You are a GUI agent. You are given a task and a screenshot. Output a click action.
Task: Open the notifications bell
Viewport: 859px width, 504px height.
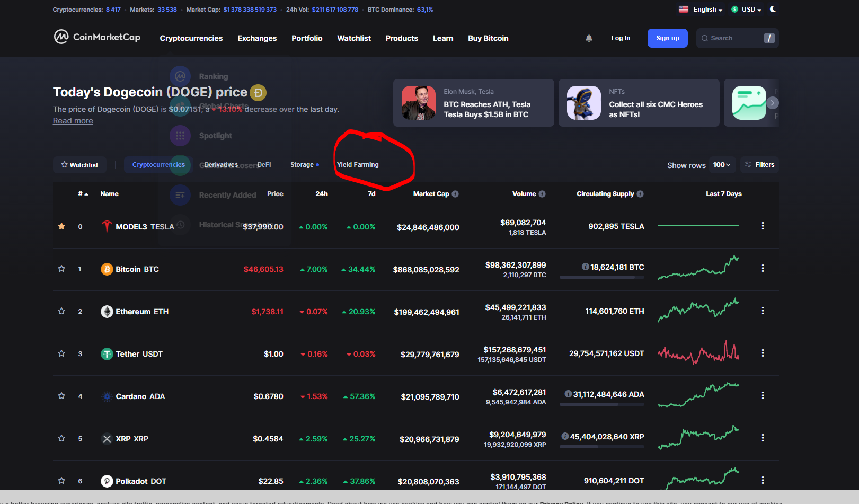tap(589, 38)
